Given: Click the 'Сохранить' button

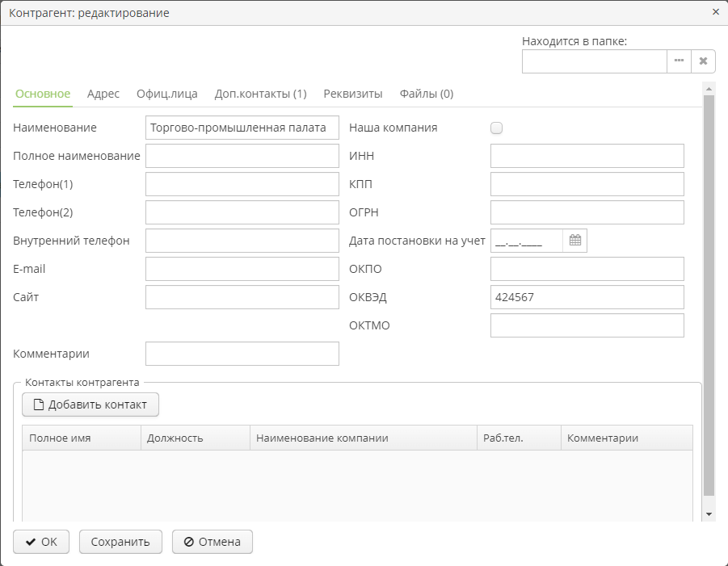Looking at the screenshot, I should tap(120, 542).
